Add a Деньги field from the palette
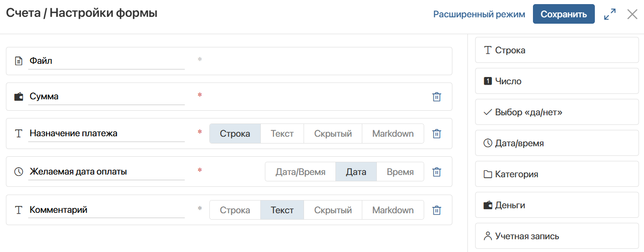This screenshot has height=252, width=644. pyautogui.click(x=557, y=205)
